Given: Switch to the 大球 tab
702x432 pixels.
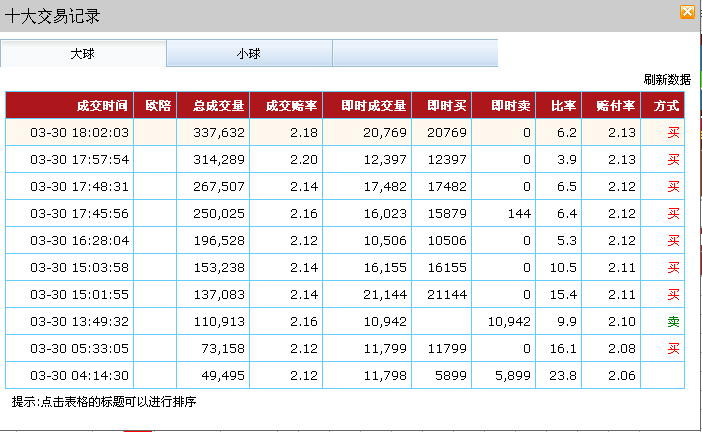Looking at the screenshot, I should pos(83,53).
